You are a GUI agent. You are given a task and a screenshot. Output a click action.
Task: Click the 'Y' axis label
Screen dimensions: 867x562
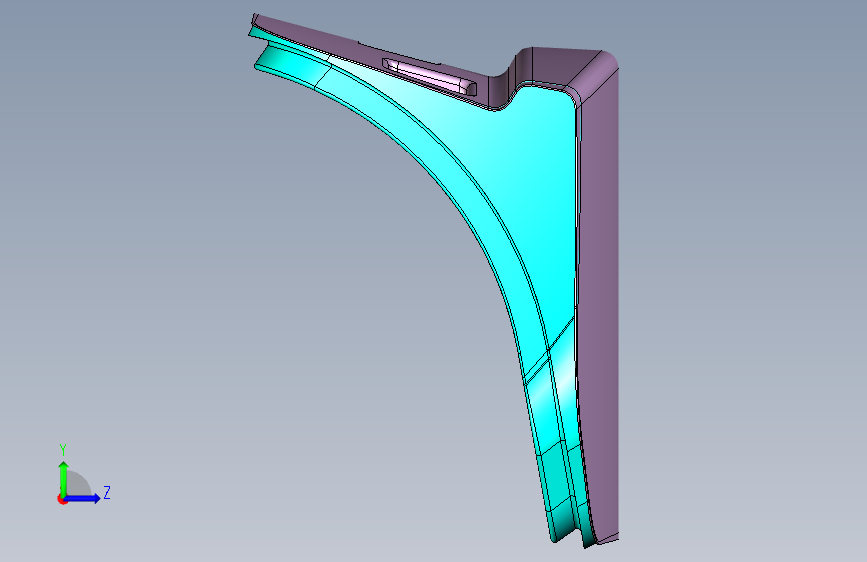click(63, 450)
